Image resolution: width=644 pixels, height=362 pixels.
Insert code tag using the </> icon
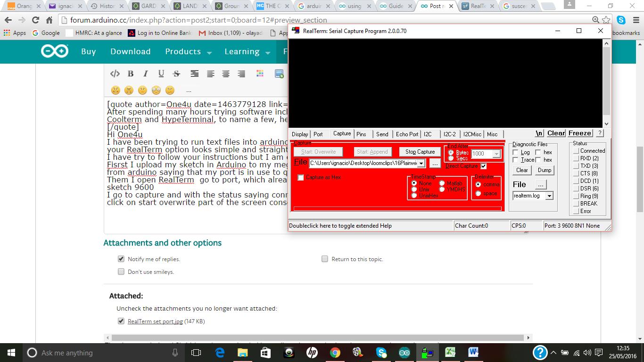(x=115, y=74)
